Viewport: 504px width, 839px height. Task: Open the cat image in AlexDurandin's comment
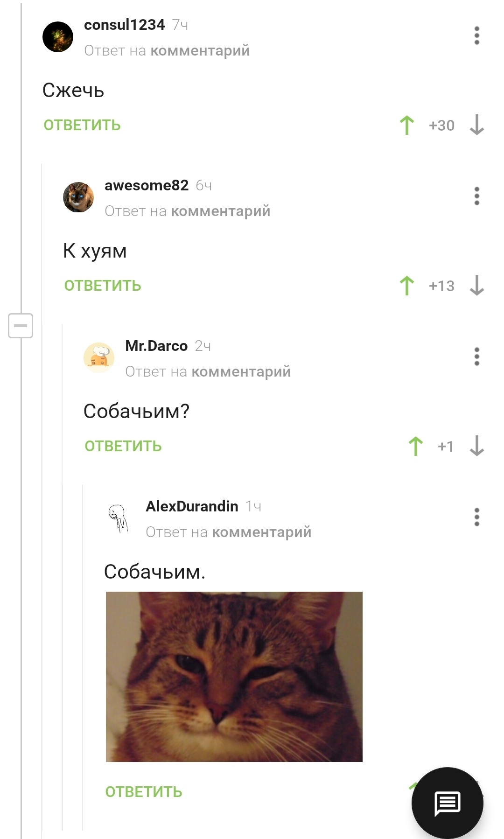point(234,677)
